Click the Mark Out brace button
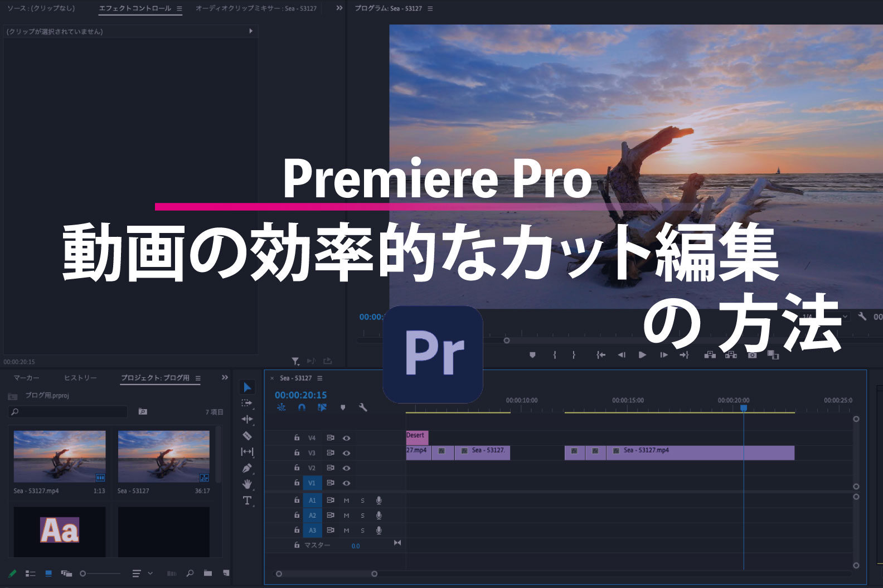 coord(574,354)
